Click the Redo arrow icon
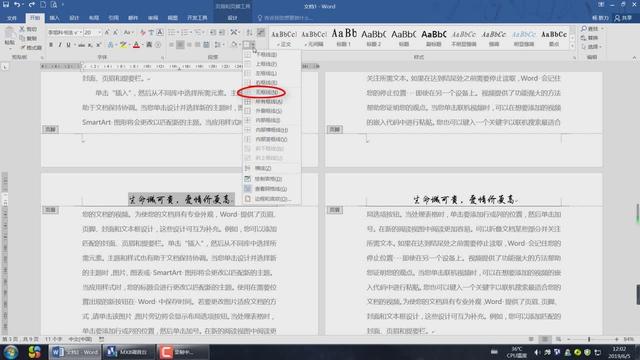The width and height of the screenshot is (640, 360). coord(31,4)
